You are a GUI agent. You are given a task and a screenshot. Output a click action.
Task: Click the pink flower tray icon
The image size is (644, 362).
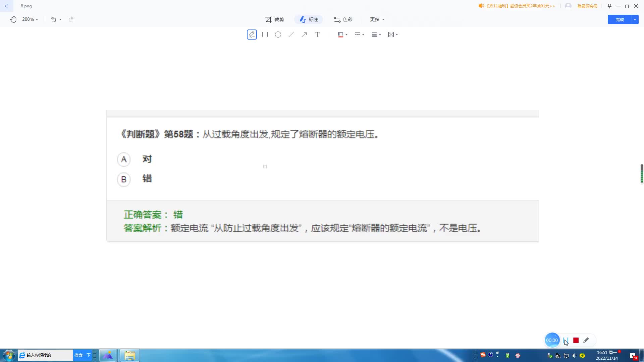(x=518, y=355)
